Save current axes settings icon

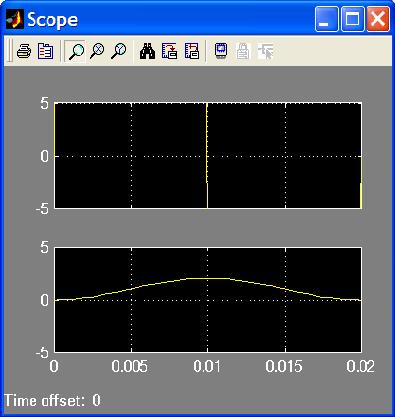point(169,51)
